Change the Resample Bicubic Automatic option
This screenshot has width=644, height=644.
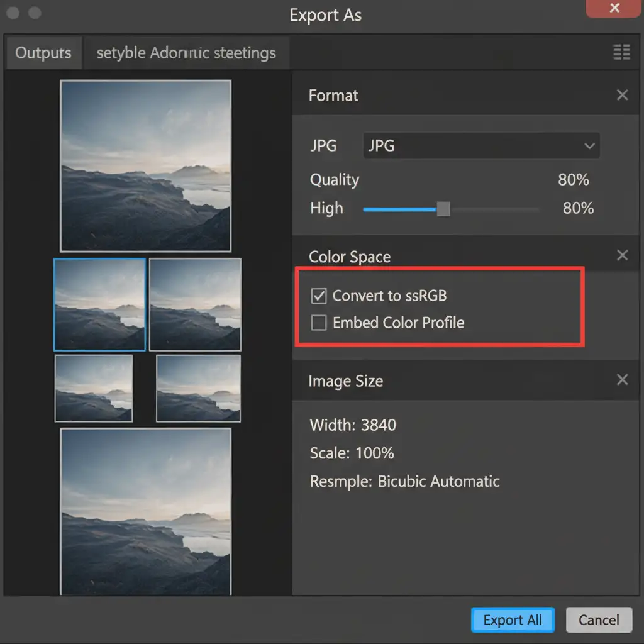438,482
